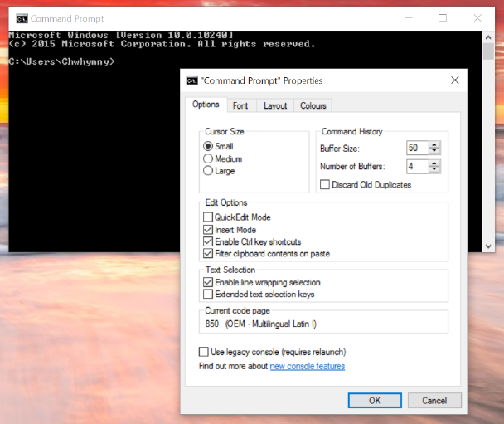Image resolution: width=504 pixels, height=424 pixels.
Task: Increase Number of Buffers with up arrow
Action: tap(434, 163)
